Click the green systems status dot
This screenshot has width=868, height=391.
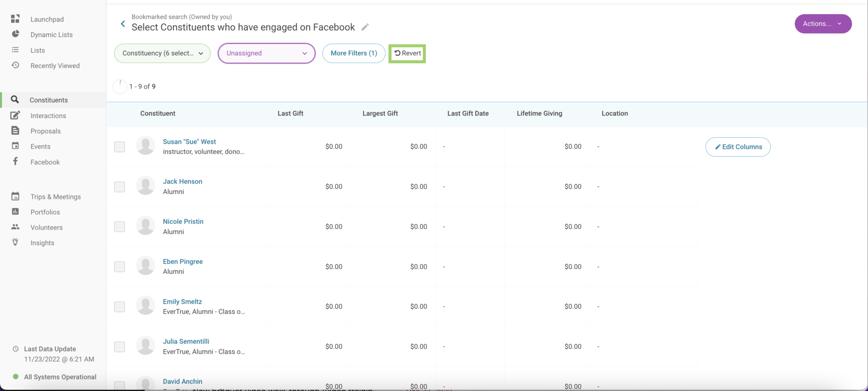point(16,376)
